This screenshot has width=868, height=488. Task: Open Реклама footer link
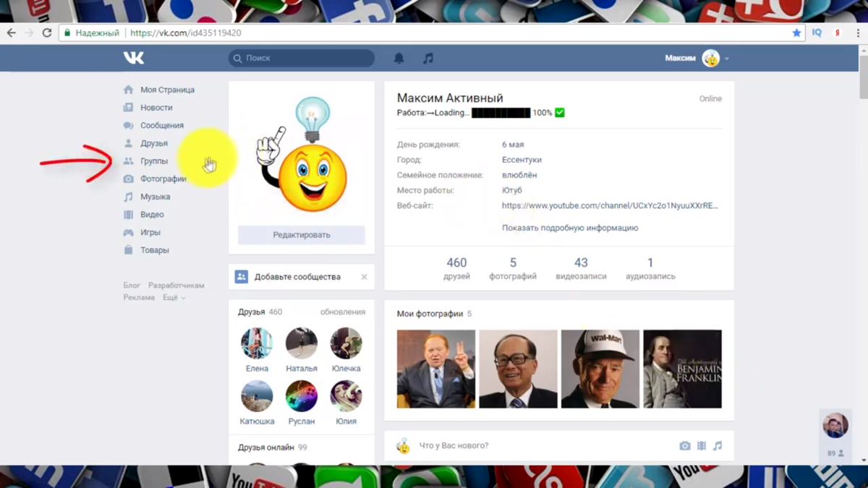[139, 297]
